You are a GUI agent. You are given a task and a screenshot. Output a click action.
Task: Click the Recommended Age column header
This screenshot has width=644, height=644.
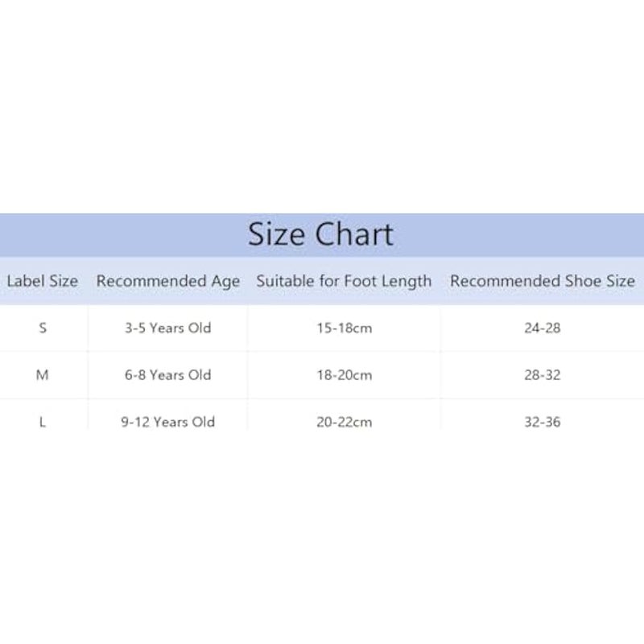tap(168, 281)
